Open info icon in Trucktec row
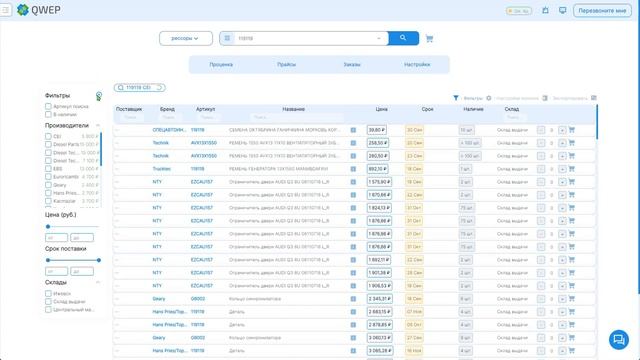The width and height of the screenshot is (640, 360). click(x=353, y=169)
